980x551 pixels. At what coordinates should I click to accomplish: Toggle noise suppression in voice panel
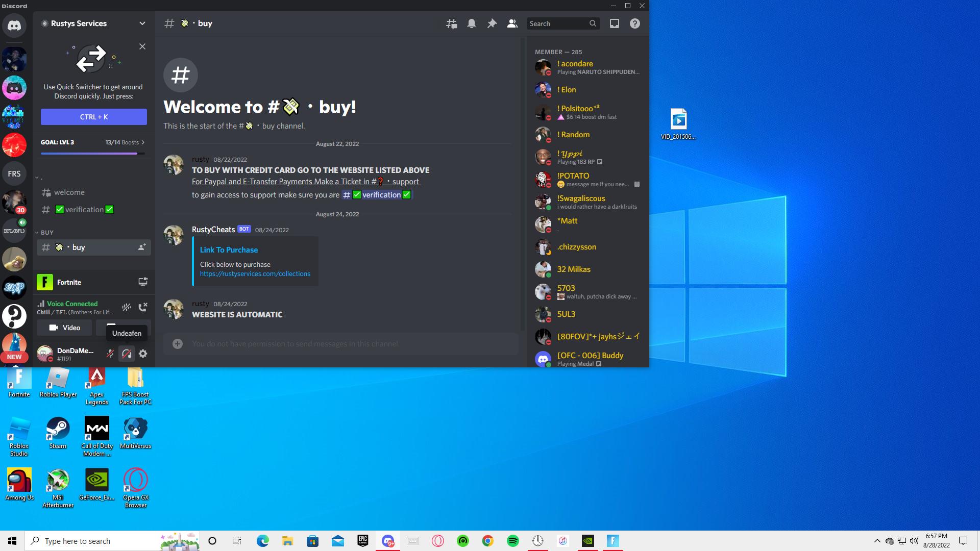pyautogui.click(x=127, y=307)
